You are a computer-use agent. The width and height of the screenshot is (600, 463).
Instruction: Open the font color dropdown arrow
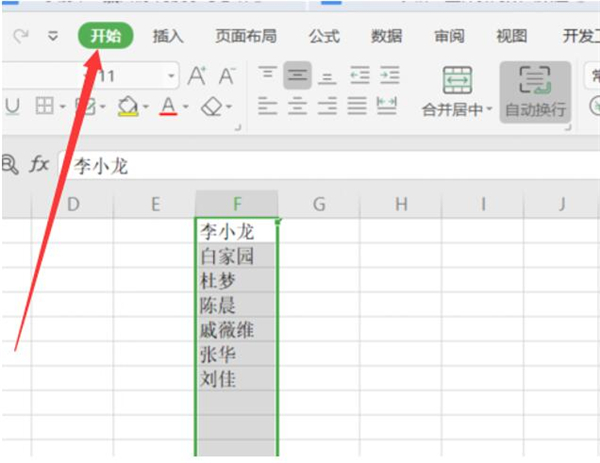(186, 106)
